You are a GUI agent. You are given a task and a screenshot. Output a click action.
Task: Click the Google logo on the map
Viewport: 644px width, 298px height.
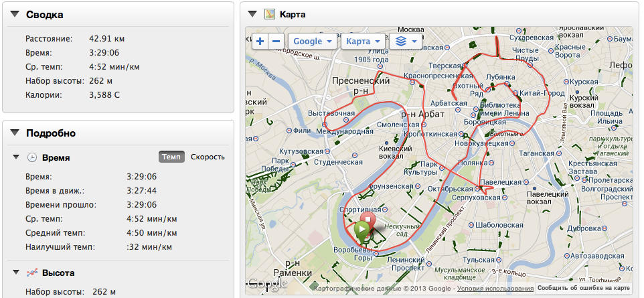266,284
